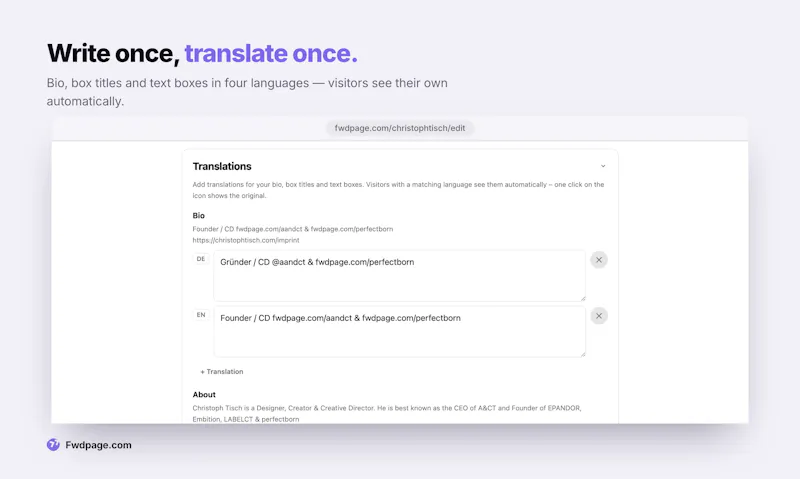Click the Fwdpage.com brand text
This screenshot has height=479, width=800.
tap(98, 445)
